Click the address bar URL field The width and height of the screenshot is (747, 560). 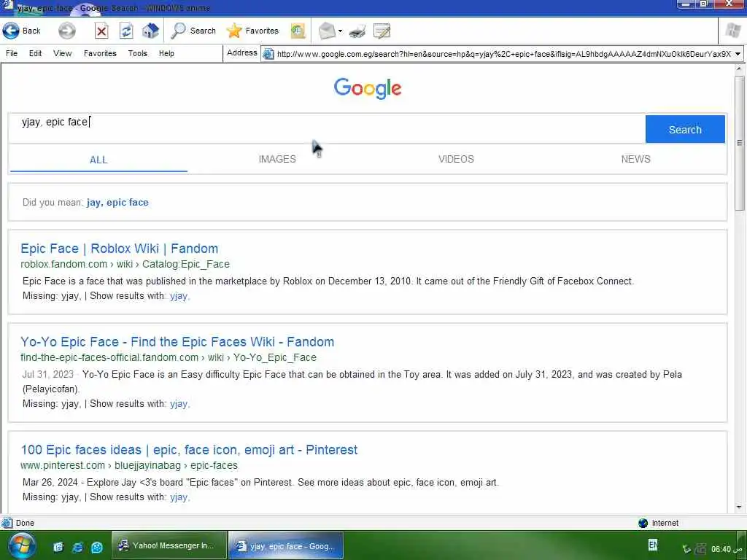tap(503, 54)
